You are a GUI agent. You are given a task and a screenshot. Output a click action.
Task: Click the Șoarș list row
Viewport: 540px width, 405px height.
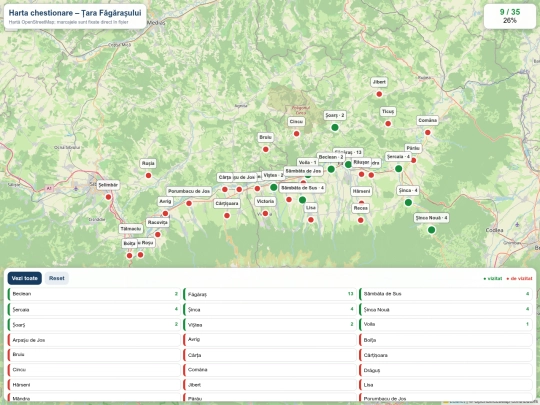(x=94, y=324)
